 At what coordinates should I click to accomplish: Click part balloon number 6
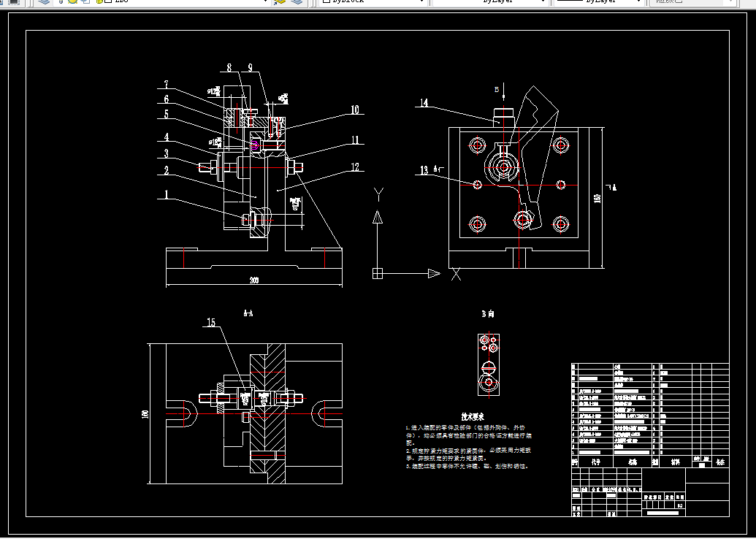(x=167, y=99)
